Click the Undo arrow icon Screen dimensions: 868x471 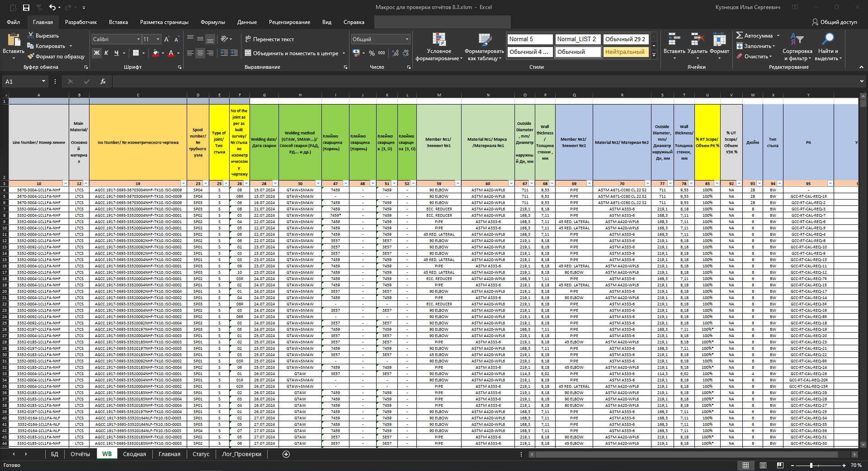click(52, 7)
